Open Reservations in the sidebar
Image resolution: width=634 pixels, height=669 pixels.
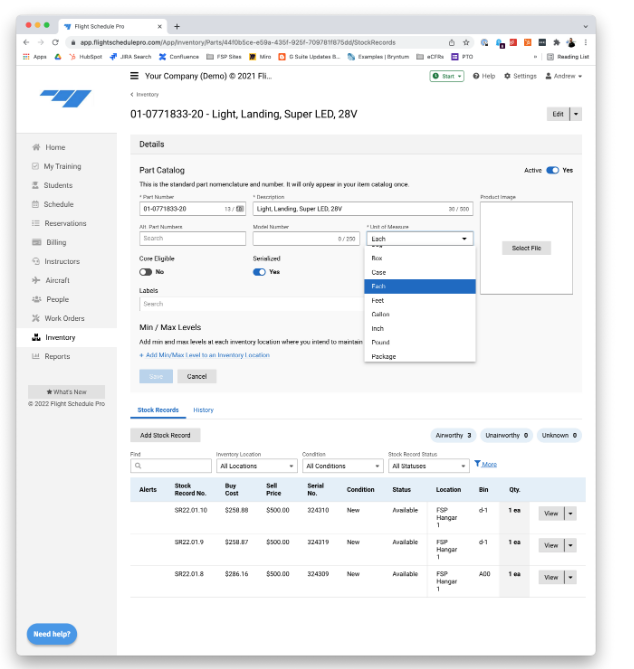[67, 223]
